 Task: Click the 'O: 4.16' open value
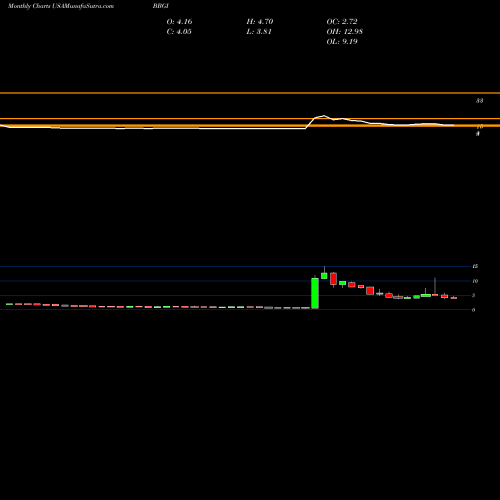(179, 22)
